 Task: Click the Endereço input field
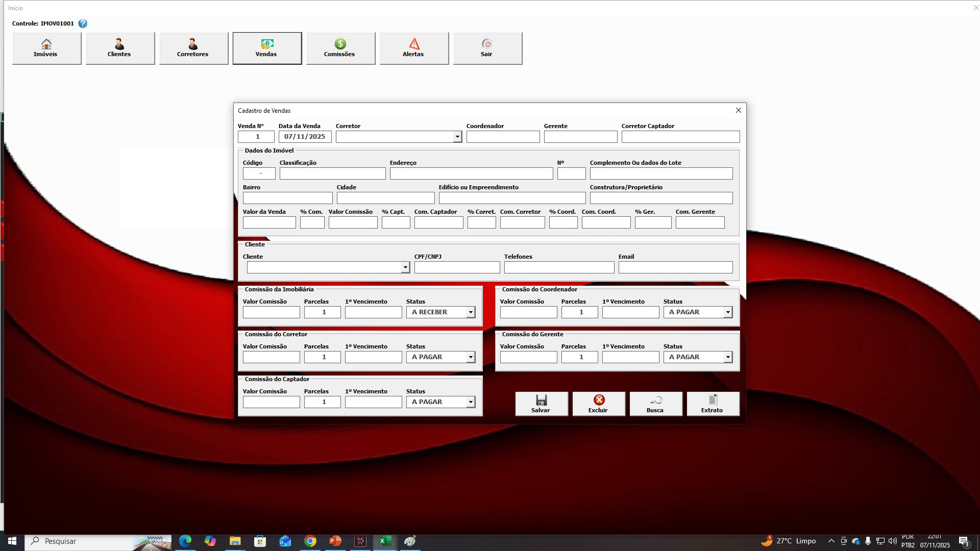pos(471,173)
